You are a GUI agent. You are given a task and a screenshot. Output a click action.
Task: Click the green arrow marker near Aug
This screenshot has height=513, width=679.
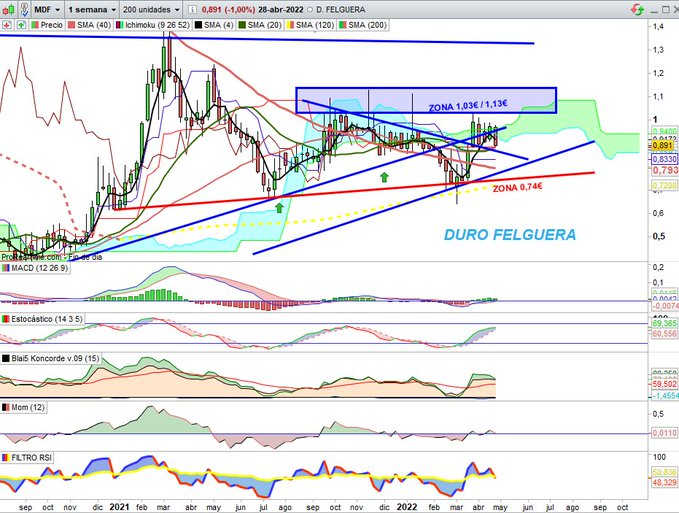(x=279, y=208)
